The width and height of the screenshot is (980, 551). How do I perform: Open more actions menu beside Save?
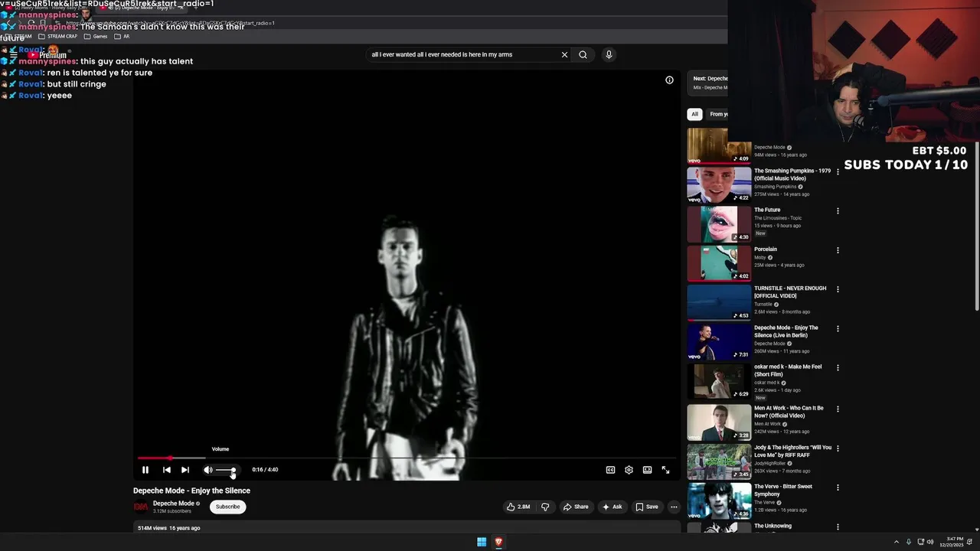pyautogui.click(x=674, y=507)
